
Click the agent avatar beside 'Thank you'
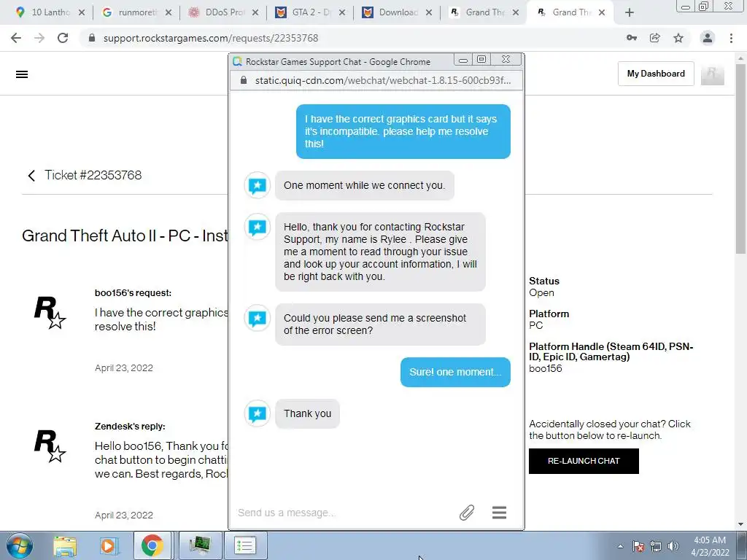(258, 413)
